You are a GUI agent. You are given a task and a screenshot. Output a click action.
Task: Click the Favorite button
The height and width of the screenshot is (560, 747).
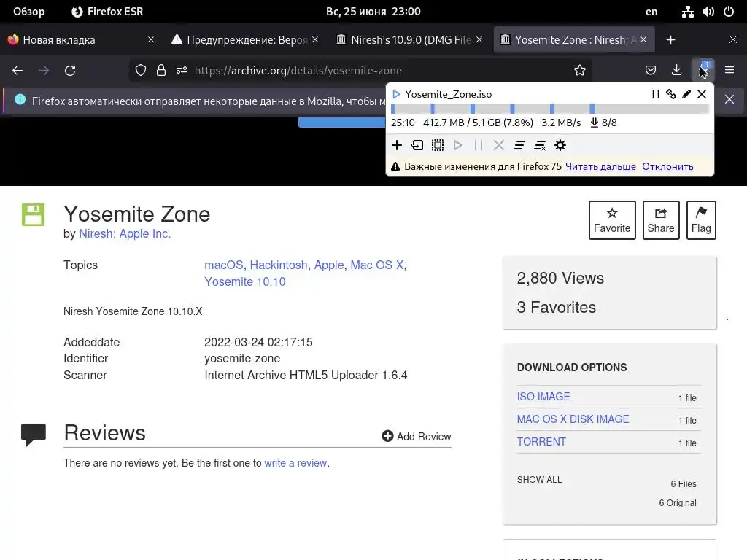click(x=612, y=220)
